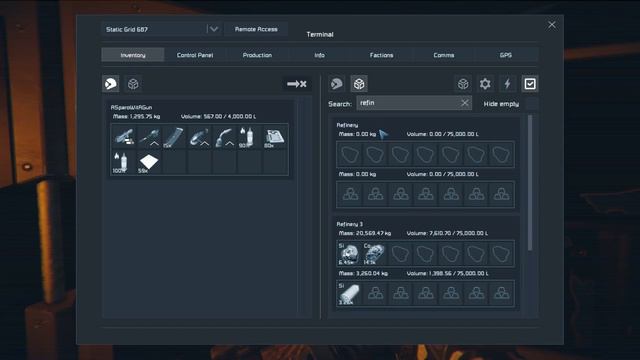The image size is (640, 360).
Task: Click Volume 1,398.56 / 75,000.00 L text
Action: point(447,273)
